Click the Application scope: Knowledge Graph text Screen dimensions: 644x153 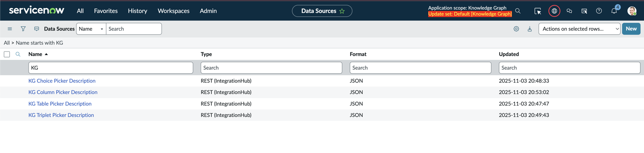coord(467,8)
